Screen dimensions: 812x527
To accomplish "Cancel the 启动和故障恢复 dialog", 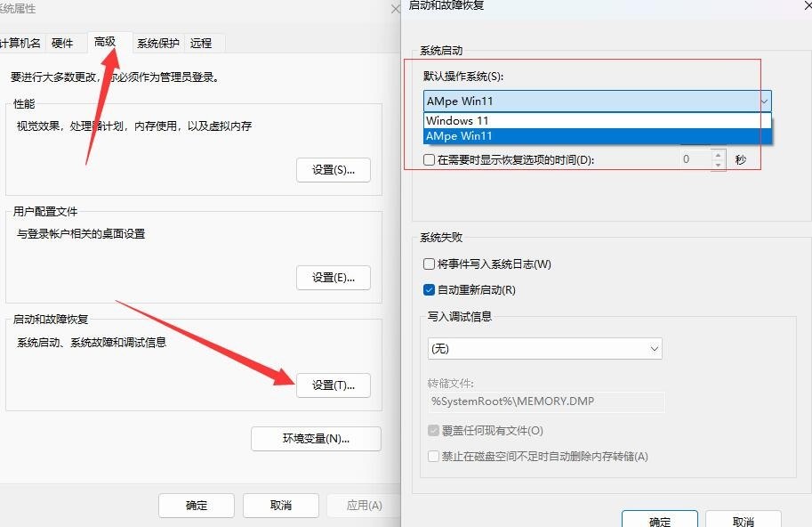I will point(744,519).
